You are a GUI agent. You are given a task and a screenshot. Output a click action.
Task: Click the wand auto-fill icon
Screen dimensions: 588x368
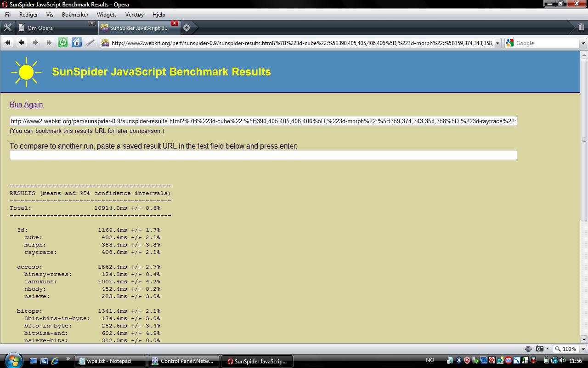point(90,43)
